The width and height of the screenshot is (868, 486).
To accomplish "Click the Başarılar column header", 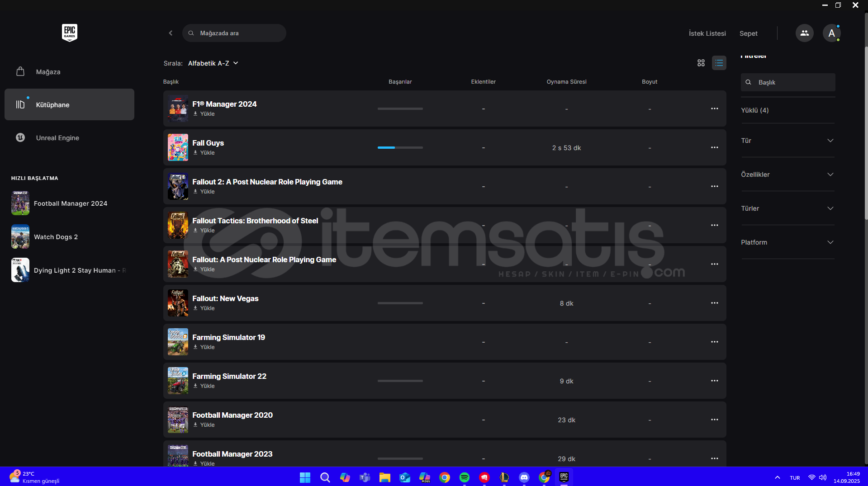I will (x=400, y=82).
